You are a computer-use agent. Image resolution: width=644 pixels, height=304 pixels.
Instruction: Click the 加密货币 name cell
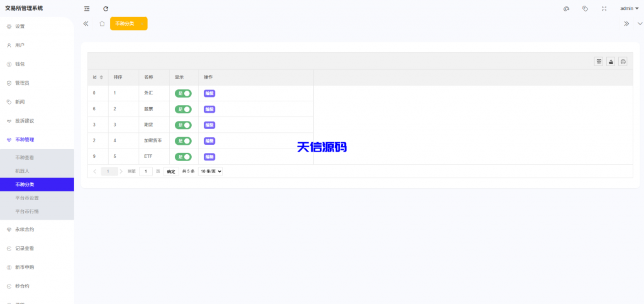click(153, 141)
